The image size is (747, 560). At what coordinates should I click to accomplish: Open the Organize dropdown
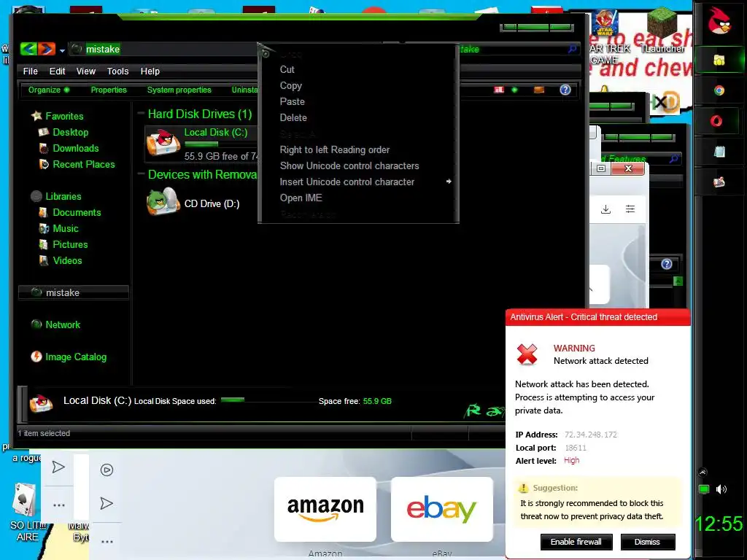pos(49,90)
